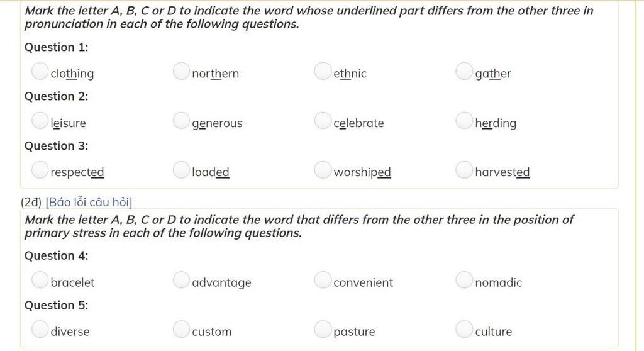Viewport: 644px width, 351px height.
Task: Select 'harvested' in Question 3
Action: (x=464, y=170)
